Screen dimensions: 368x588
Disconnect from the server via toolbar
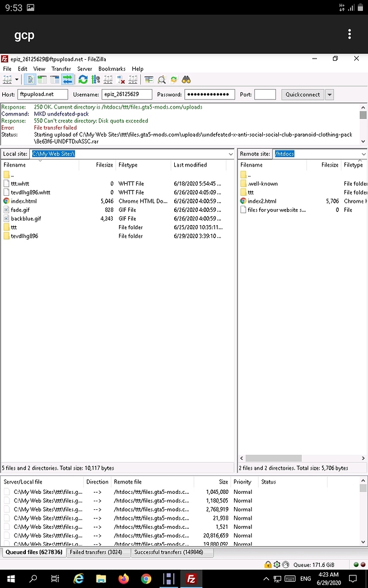(x=121, y=80)
